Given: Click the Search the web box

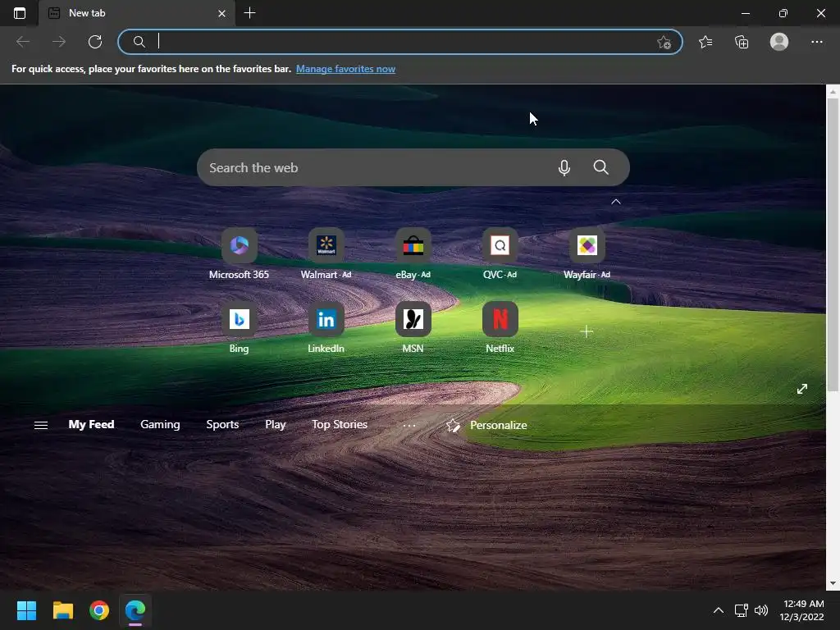Looking at the screenshot, I should coord(413,167).
